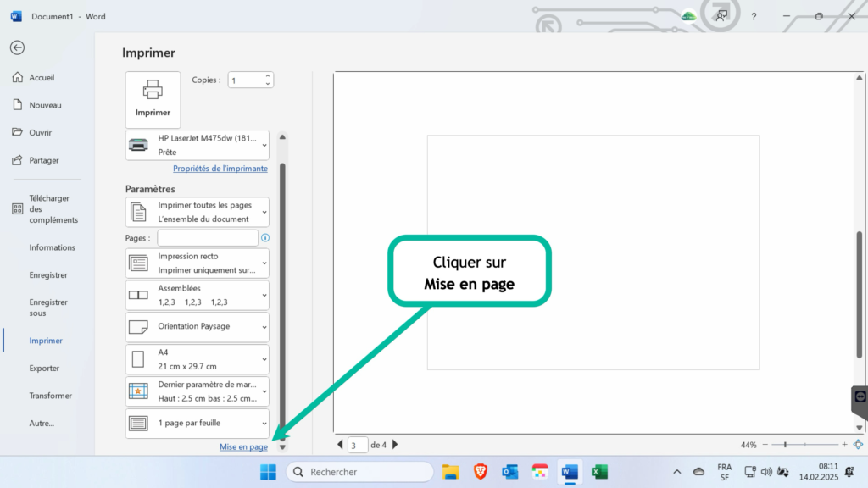The width and height of the screenshot is (868, 488).
Task: Open the Orientation Paysage dropdown
Action: point(197,326)
